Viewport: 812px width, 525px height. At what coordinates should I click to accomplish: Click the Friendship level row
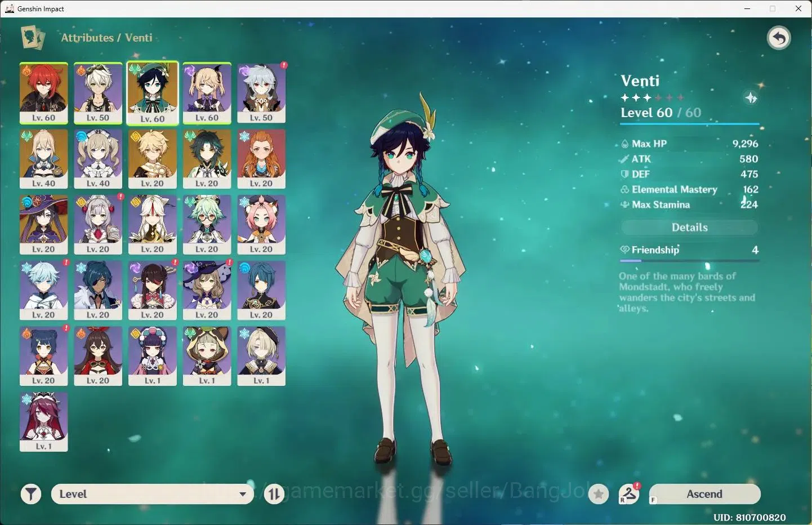coord(689,250)
